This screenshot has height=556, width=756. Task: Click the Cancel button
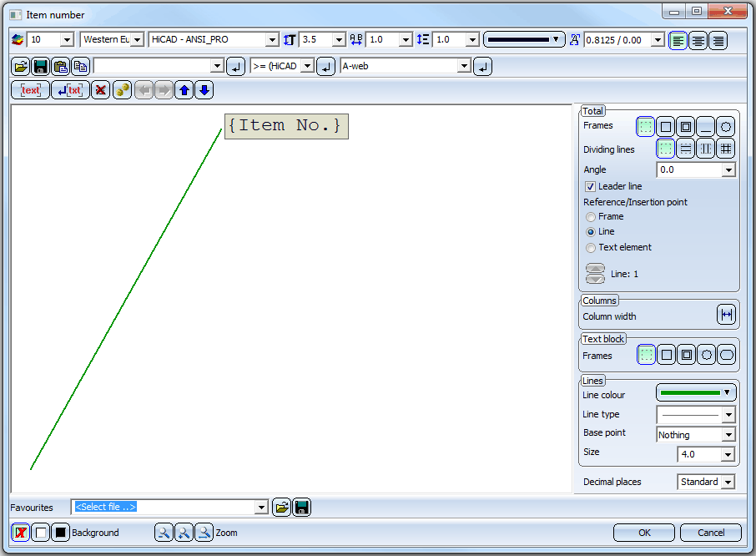(710, 533)
